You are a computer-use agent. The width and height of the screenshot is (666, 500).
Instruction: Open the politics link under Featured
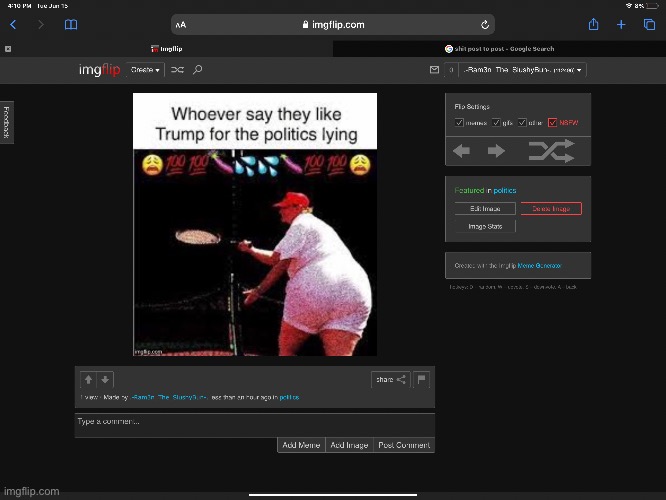[x=505, y=191]
